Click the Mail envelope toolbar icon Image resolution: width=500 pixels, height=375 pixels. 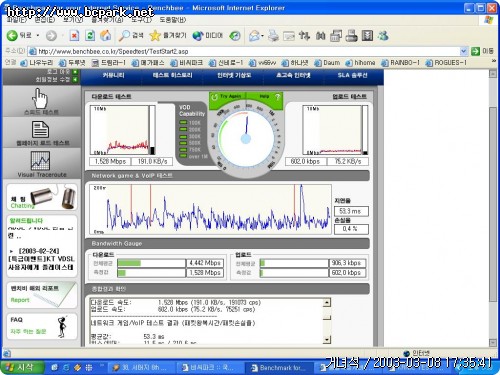tap(254, 36)
